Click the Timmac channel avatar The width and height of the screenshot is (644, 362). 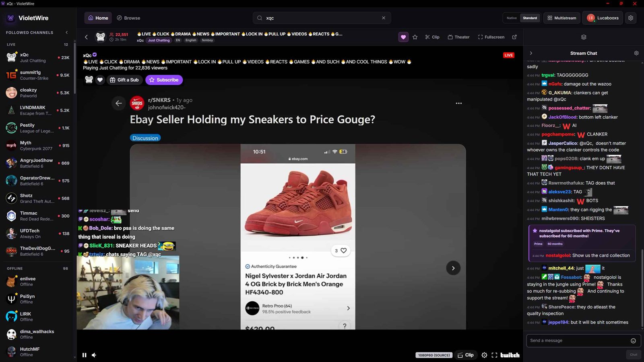11,216
